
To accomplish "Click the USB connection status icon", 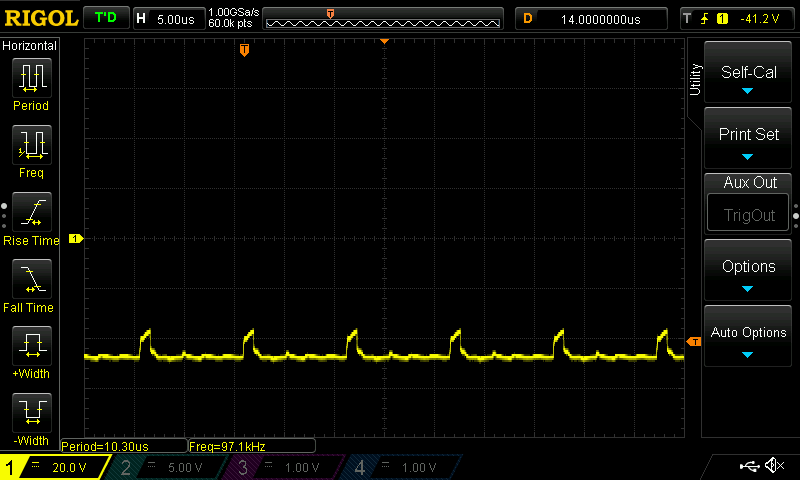I will tap(749, 466).
